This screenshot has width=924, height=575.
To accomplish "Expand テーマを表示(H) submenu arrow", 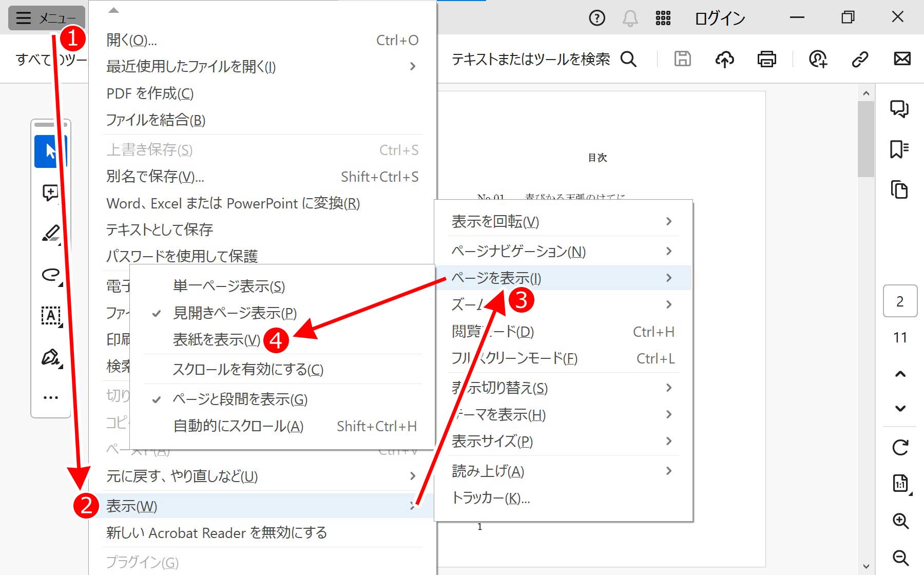I will [668, 415].
